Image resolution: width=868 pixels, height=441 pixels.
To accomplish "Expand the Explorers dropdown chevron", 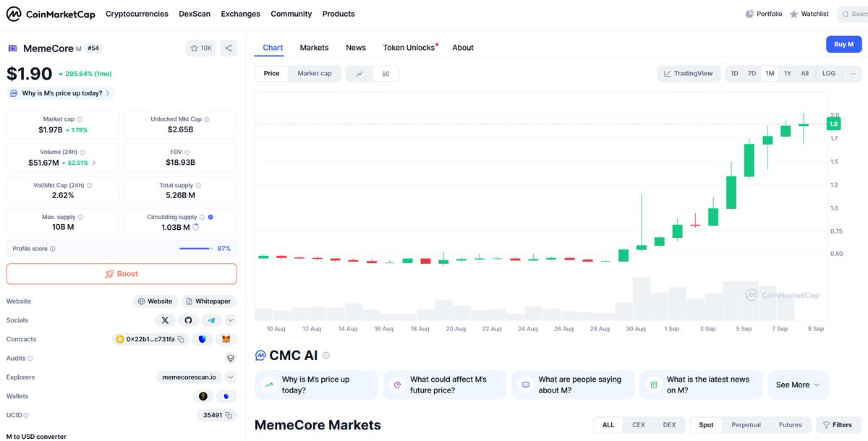I will 231,377.
